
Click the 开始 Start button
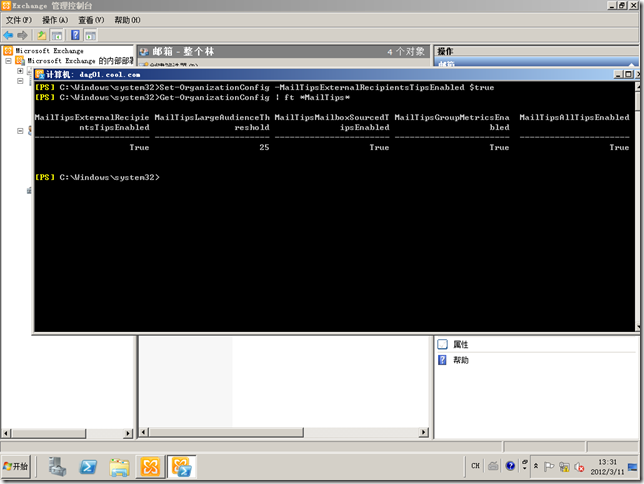[17, 466]
